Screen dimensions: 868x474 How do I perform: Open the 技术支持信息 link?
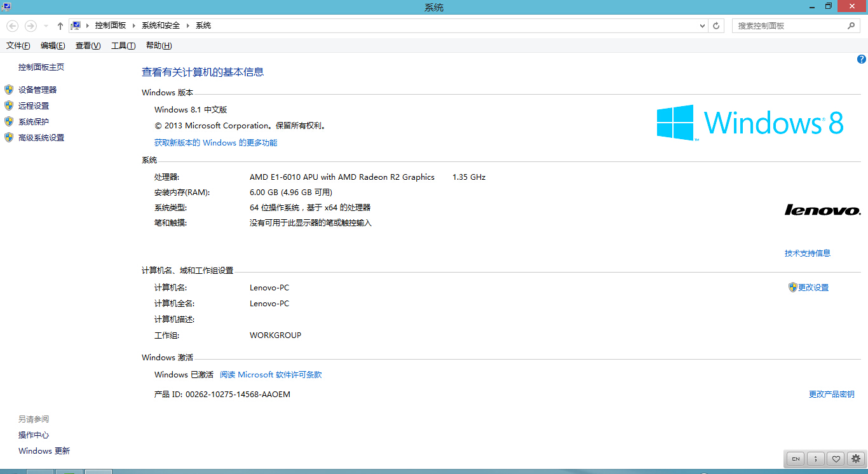coord(808,253)
